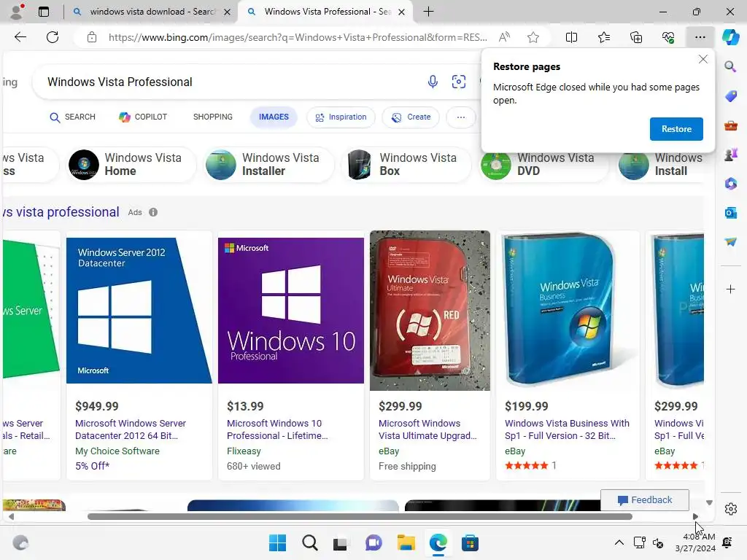Screen dimensions: 747x560
Task: Switch to SHOPPING tab
Action: (x=213, y=117)
